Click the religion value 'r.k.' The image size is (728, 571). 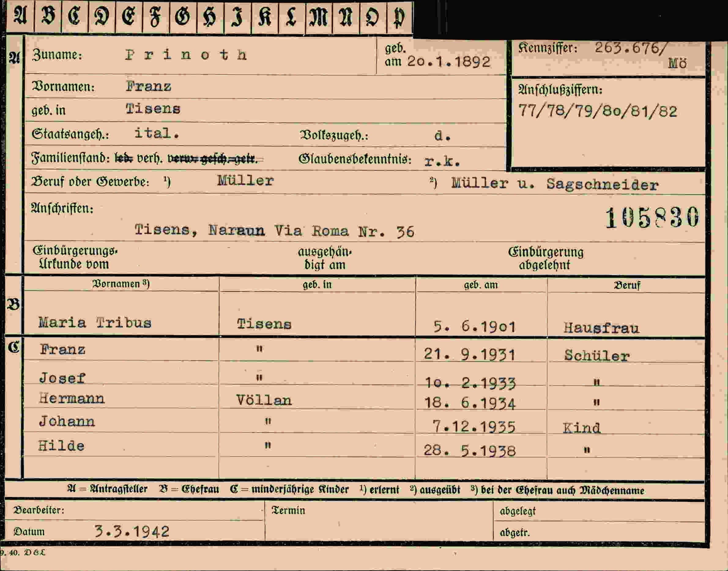442,162
